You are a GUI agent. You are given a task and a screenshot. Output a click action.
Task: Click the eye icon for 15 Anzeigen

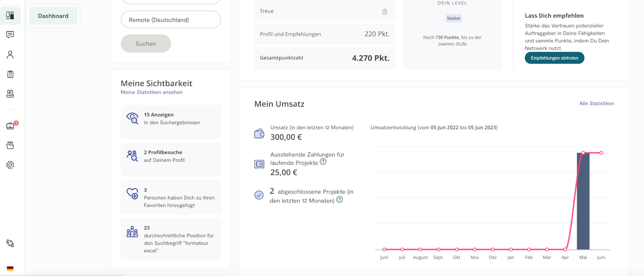click(x=132, y=119)
